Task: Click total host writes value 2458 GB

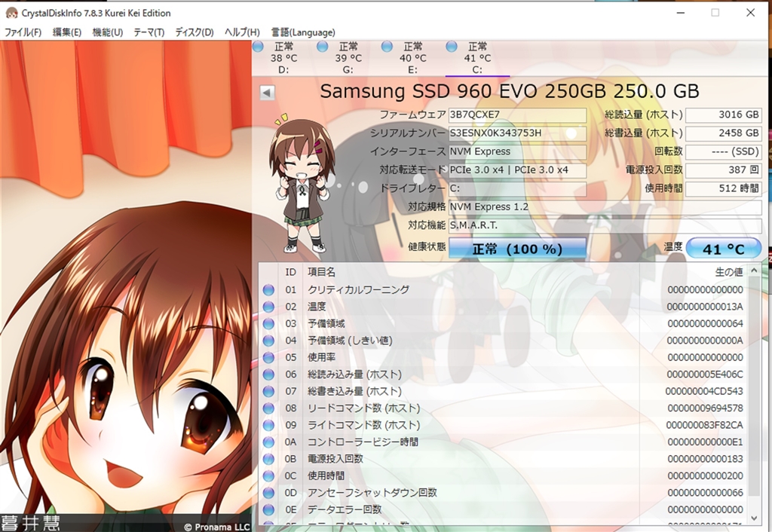Action: [723, 133]
